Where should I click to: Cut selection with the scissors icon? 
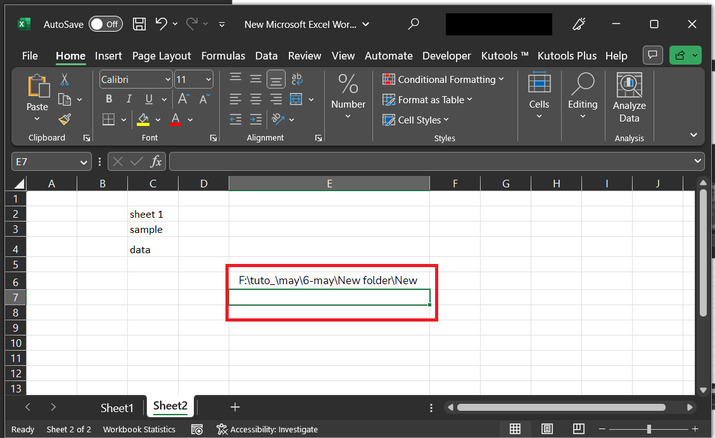pyautogui.click(x=64, y=80)
